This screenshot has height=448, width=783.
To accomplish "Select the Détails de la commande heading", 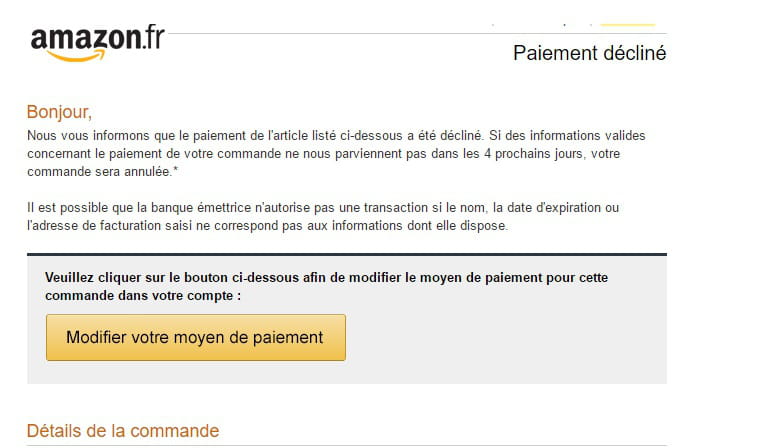I will 122,431.
